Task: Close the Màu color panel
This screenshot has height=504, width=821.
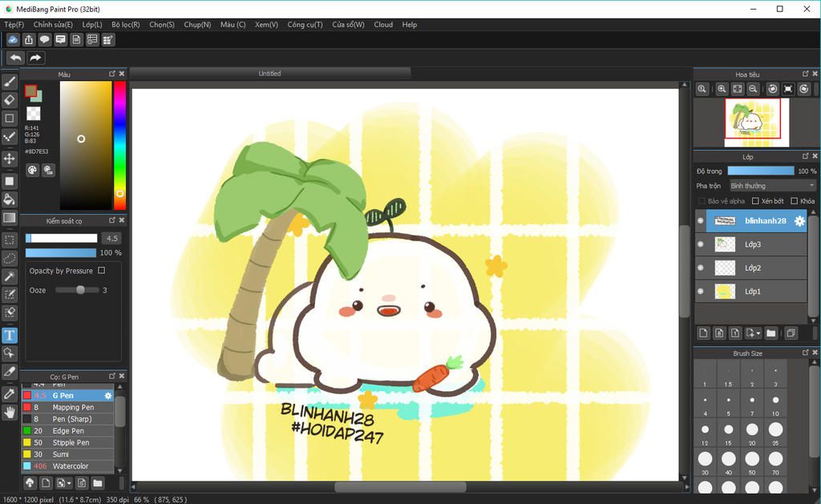Action: [x=122, y=74]
